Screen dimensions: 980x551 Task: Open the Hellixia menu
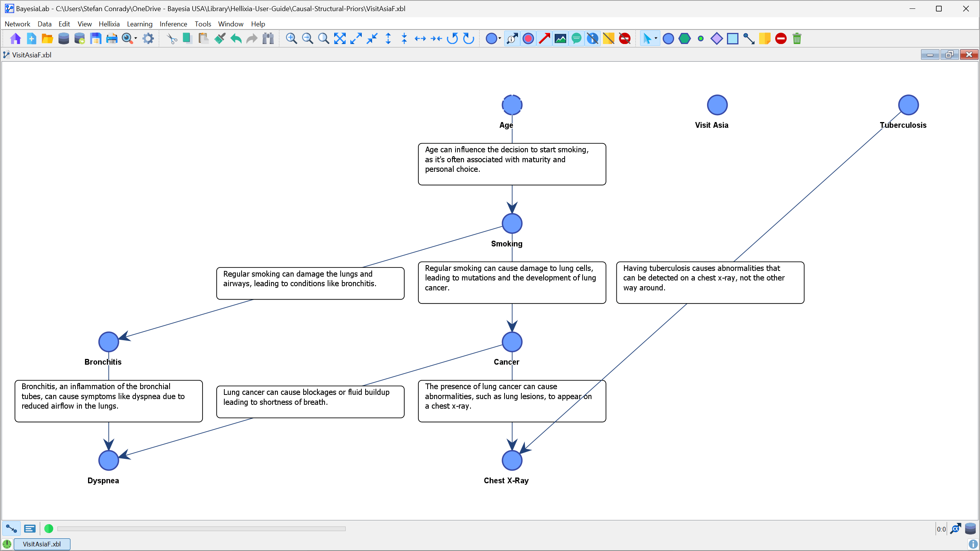[x=109, y=24]
